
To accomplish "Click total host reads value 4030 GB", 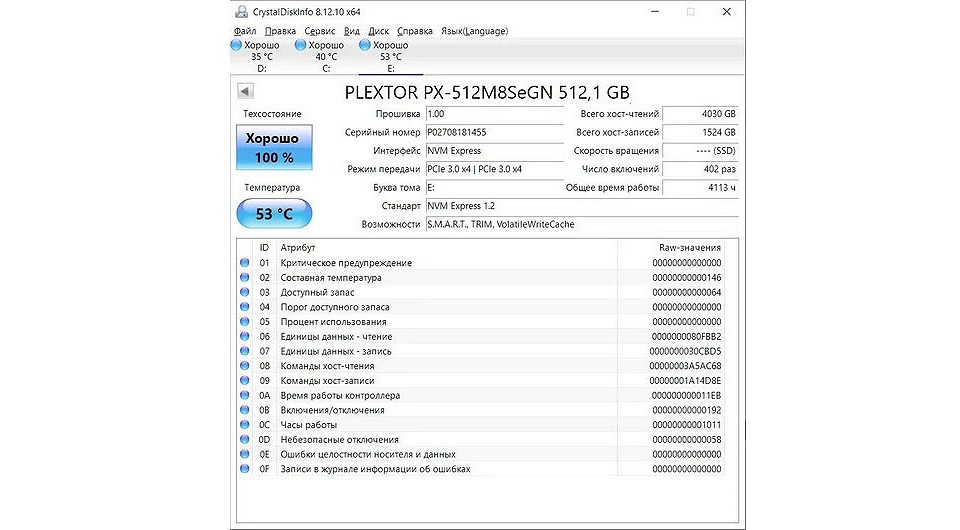I will [x=700, y=114].
